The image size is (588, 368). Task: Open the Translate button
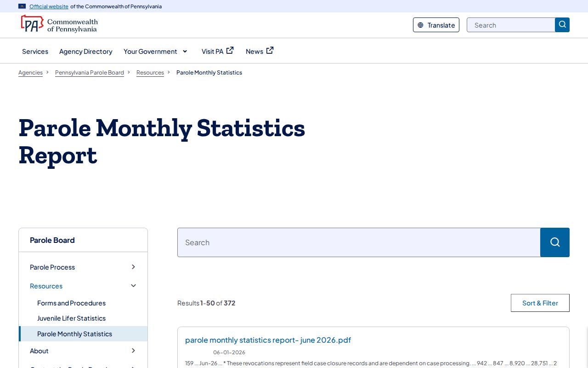tap(436, 25)
